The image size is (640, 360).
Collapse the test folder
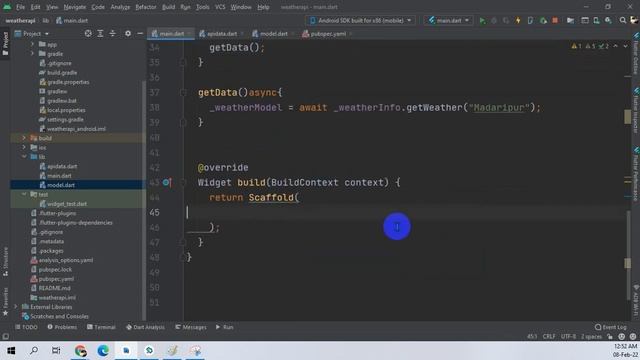click(24, 194)
